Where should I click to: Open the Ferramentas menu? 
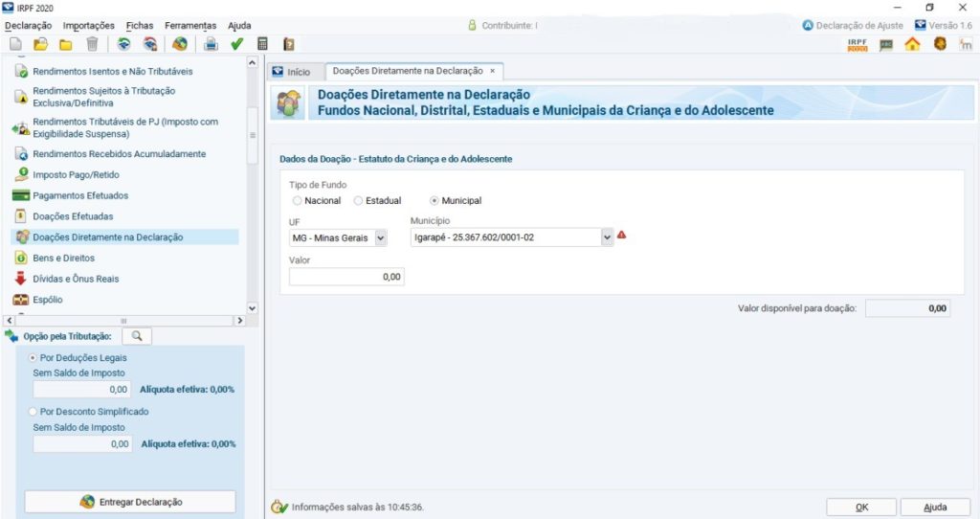(190, 25)
